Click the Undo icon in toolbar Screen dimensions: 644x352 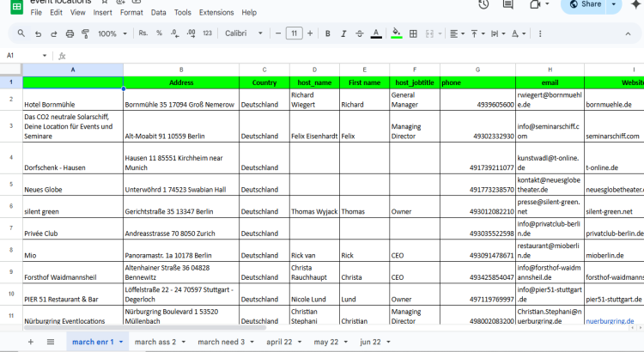tap(38, 33)
